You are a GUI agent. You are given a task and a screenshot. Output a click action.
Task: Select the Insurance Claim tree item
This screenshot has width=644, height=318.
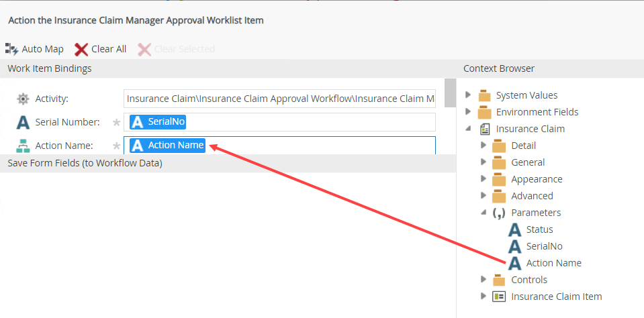[531, 129]
